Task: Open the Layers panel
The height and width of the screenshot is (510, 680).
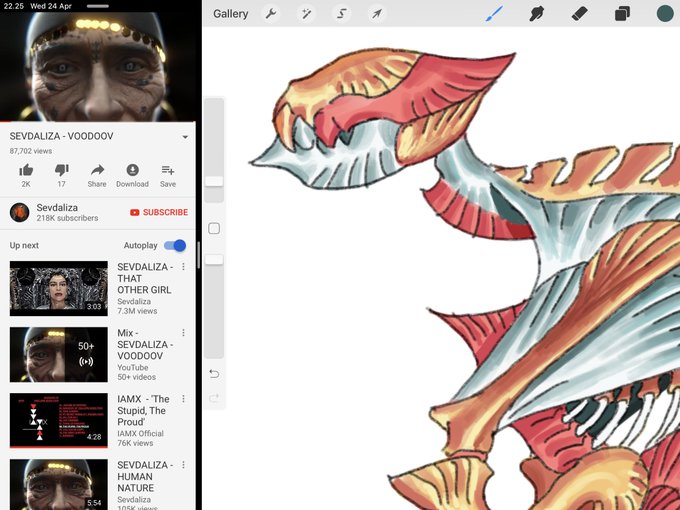Action: (622, 14)
